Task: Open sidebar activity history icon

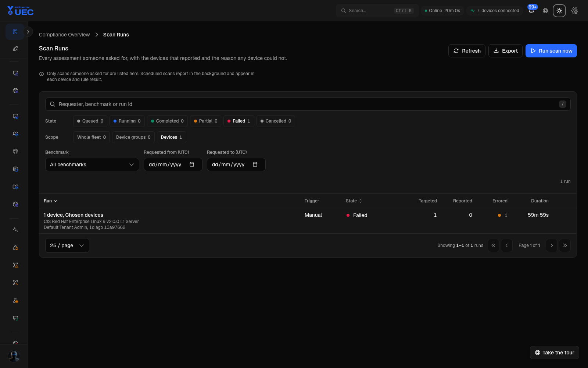Action: (15, 230)
